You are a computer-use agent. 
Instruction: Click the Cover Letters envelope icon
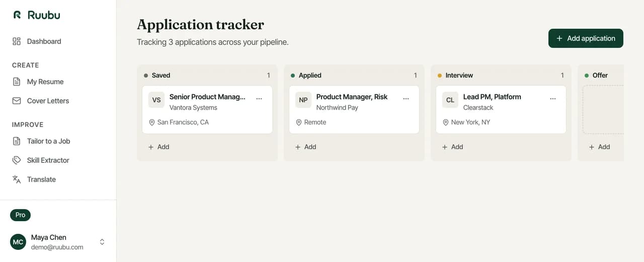[17, 101]
